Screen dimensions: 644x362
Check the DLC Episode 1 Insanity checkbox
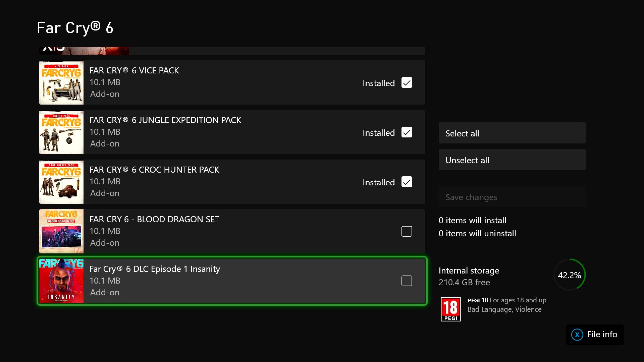coord(407,281)
